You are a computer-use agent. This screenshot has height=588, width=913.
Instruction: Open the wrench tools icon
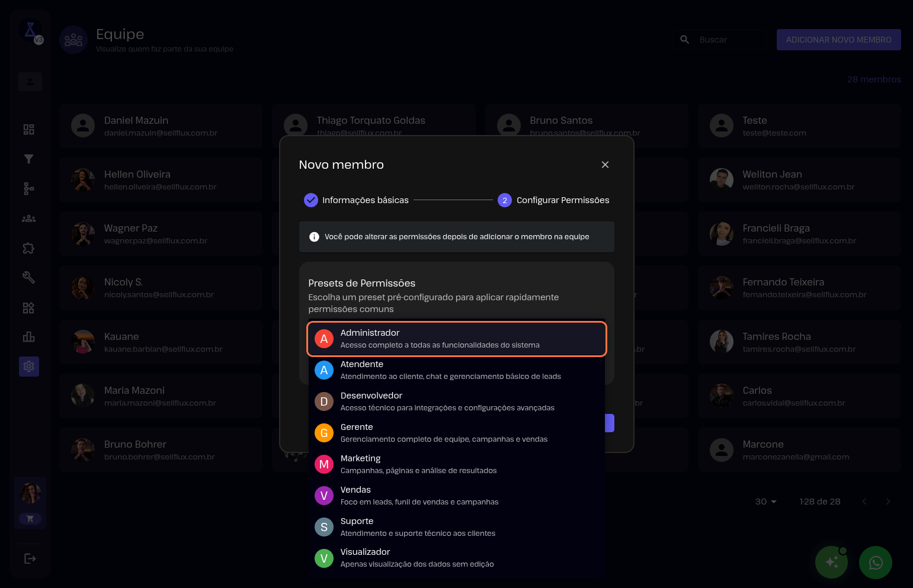point(28,278)
